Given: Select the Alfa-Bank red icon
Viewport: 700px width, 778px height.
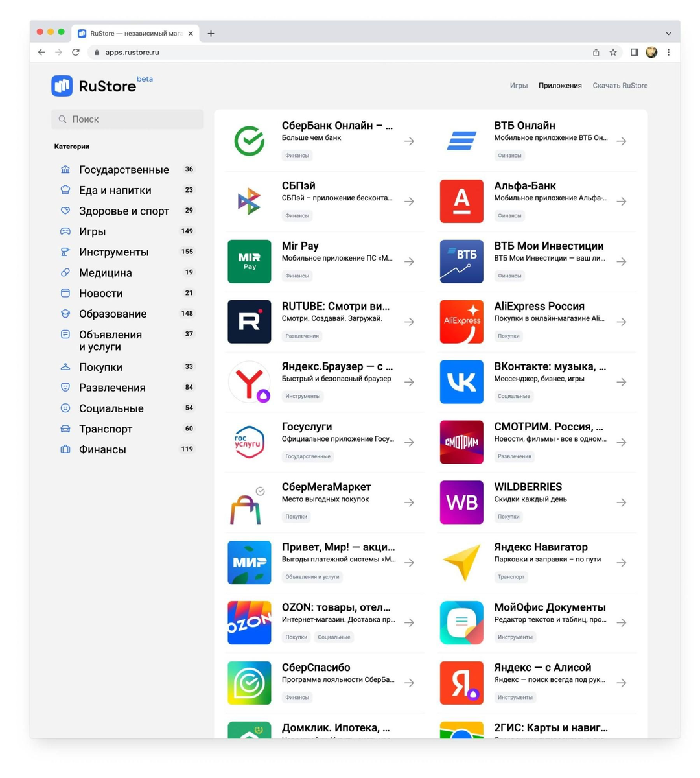Looking at the screenshot, I should (461, 201).
